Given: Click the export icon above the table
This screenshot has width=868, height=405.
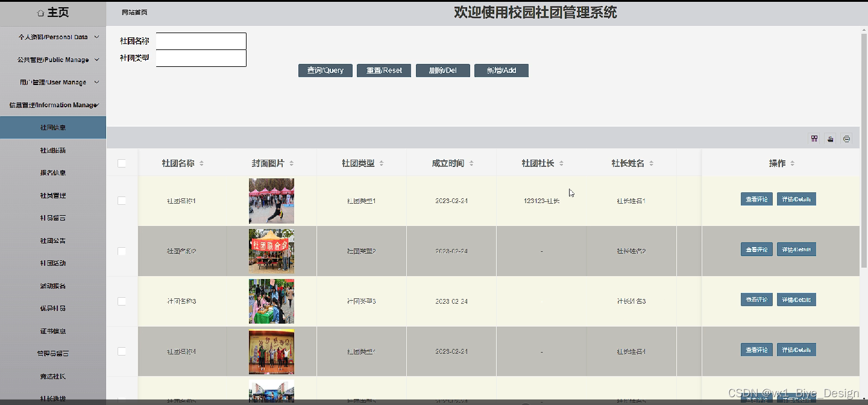Looking at the screenshot, I should coord(831,139).
